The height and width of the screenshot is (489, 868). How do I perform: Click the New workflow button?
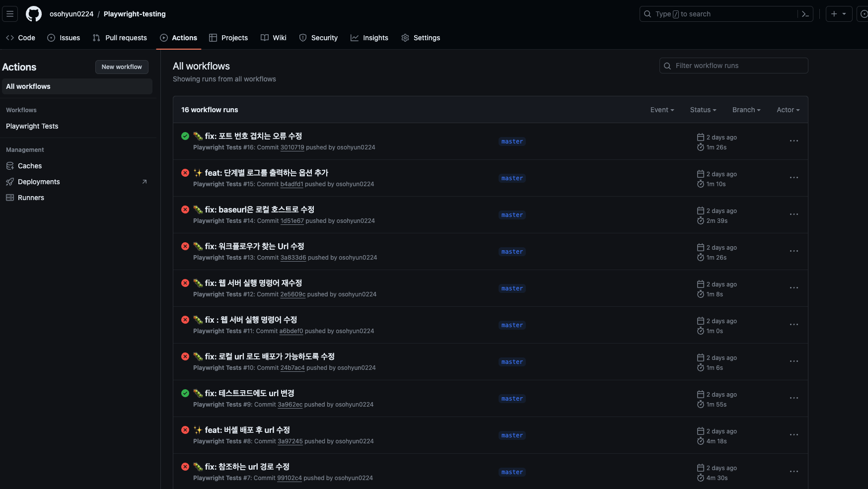tap(122, 67)
